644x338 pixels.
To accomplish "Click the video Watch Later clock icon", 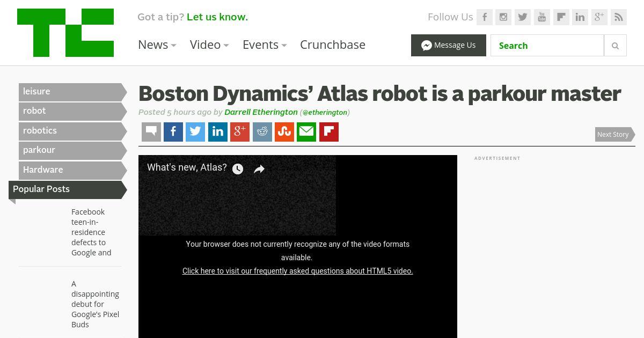I will [x=238, y=169].
